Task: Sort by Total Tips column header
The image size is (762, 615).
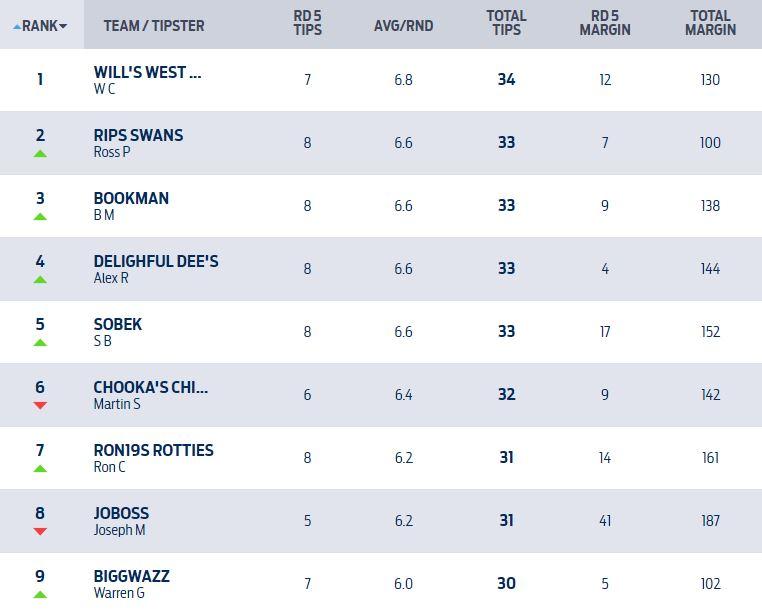Action: 506,23
